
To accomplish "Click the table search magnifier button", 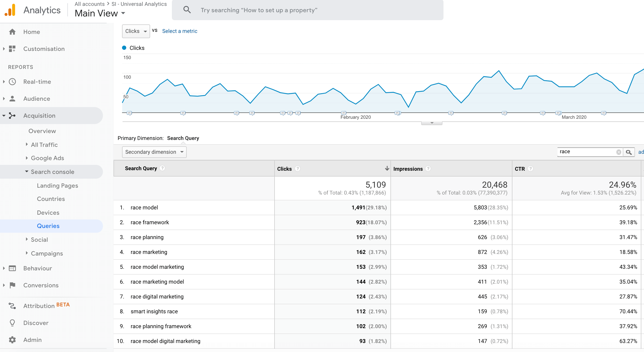I will point(629,152).
